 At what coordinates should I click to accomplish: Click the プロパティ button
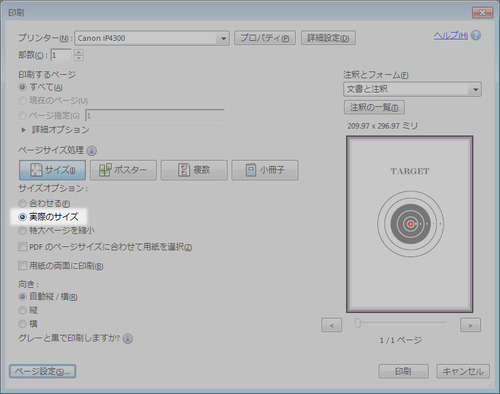pyautogui.click(x=265, y=38)
